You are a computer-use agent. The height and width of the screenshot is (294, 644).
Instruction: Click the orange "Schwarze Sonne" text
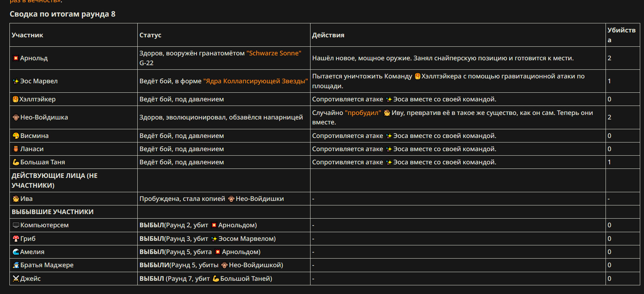pos(274,53)
